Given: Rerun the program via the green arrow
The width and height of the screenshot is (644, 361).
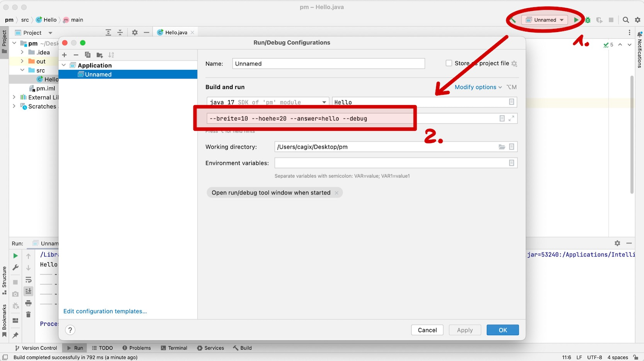Looking at the screenshot, I should tap(15, 255).
